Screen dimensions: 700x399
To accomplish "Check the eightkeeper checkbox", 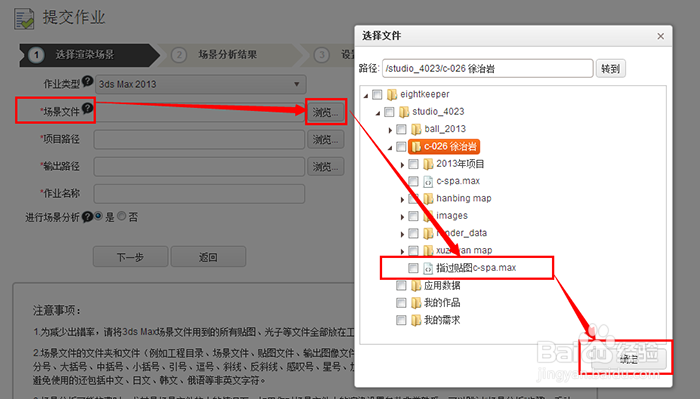I will [378, 95].
